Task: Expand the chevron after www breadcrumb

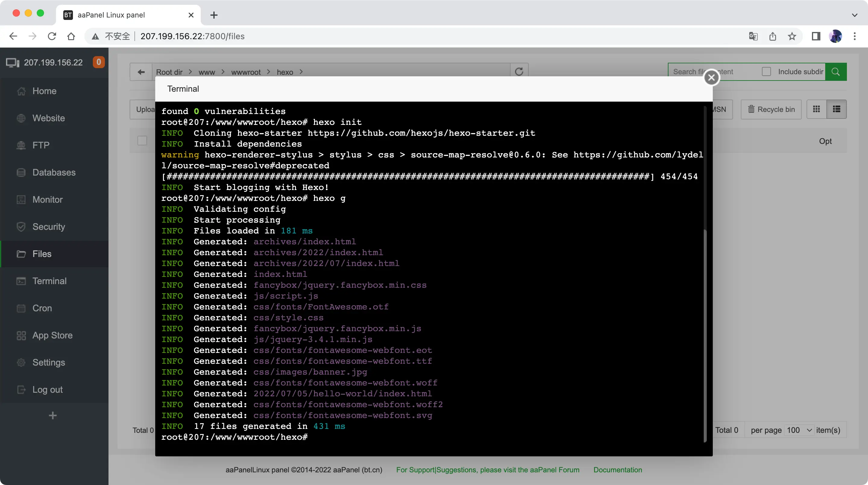Action: [223, 72]
